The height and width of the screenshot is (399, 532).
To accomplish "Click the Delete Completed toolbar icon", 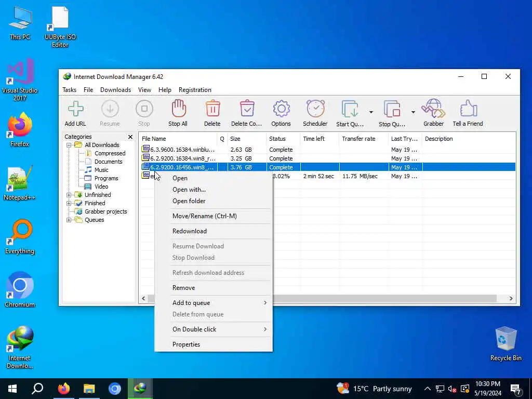I will (x=247, y=109).
